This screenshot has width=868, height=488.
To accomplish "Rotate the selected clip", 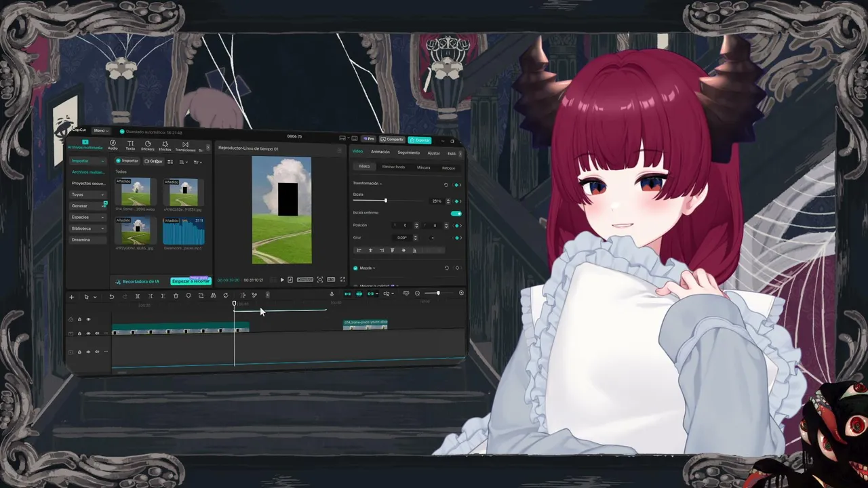I will click(x=226, y=296).
